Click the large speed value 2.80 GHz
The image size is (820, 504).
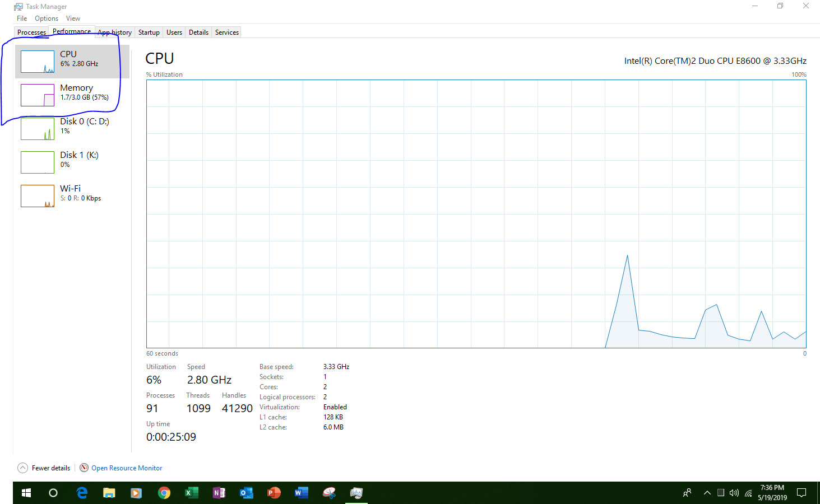pyautogui.click(x=209, y=380)
